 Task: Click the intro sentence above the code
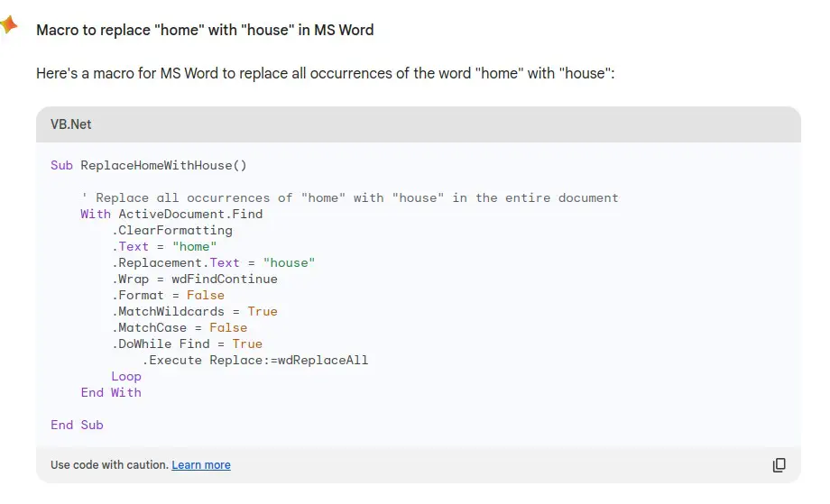click(325, 73)
